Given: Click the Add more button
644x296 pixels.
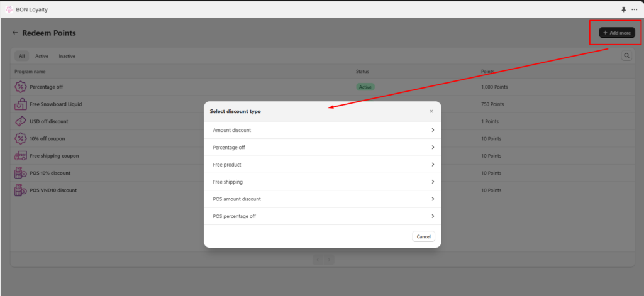Looking at the screenshot, I should pyautogui.click(x=616, y=33).
